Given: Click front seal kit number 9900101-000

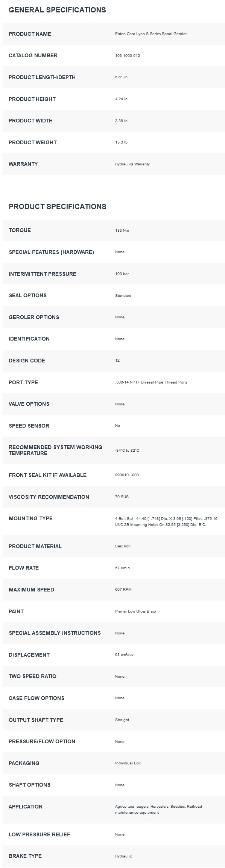Looking at the screenshot, I should pyautogui.click(x=127, y=475).
